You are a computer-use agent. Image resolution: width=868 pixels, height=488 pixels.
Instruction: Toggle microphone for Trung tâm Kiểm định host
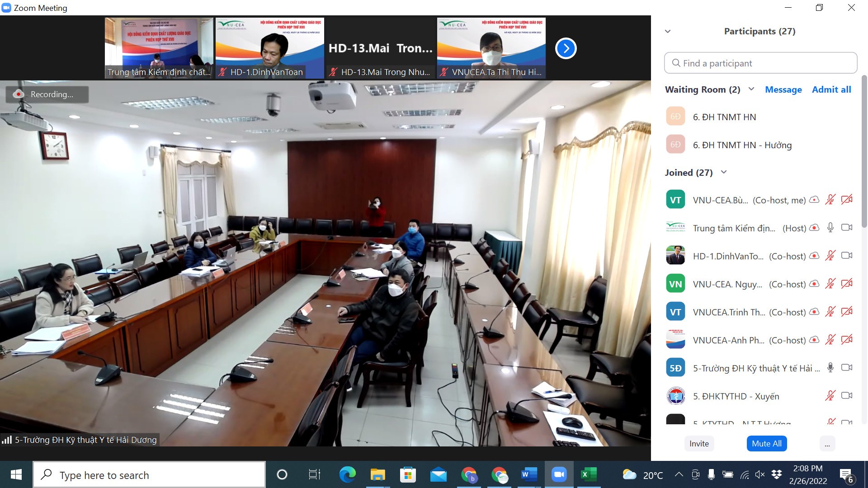pyautogui.click(x=830, y=228)
